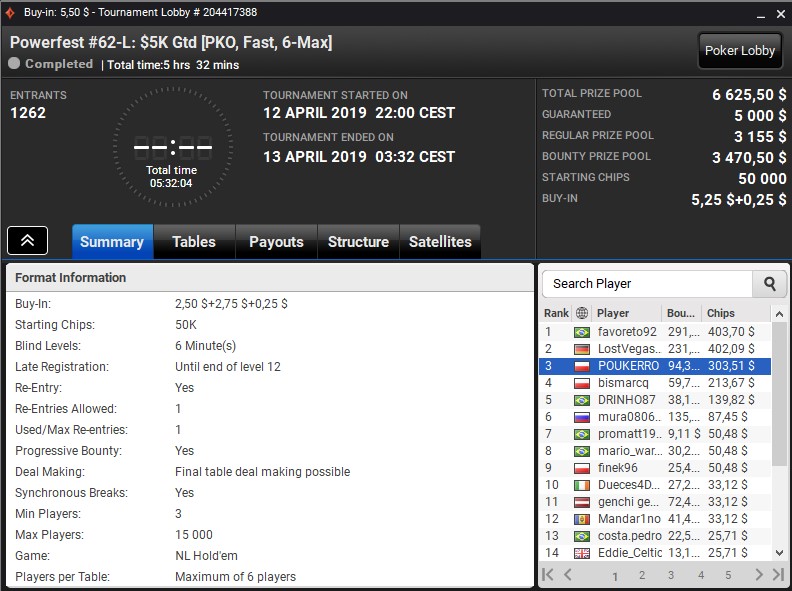Show the Satellites tab

pos(440,242)
